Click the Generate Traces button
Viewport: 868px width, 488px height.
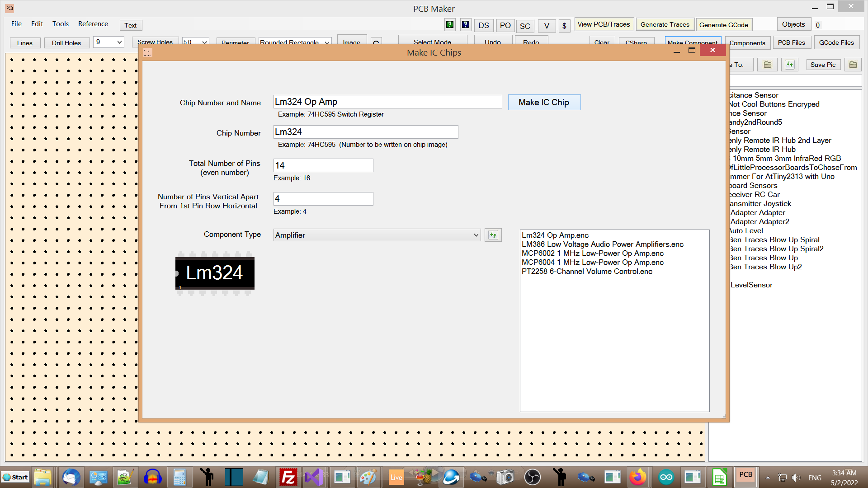click(665, 25)
